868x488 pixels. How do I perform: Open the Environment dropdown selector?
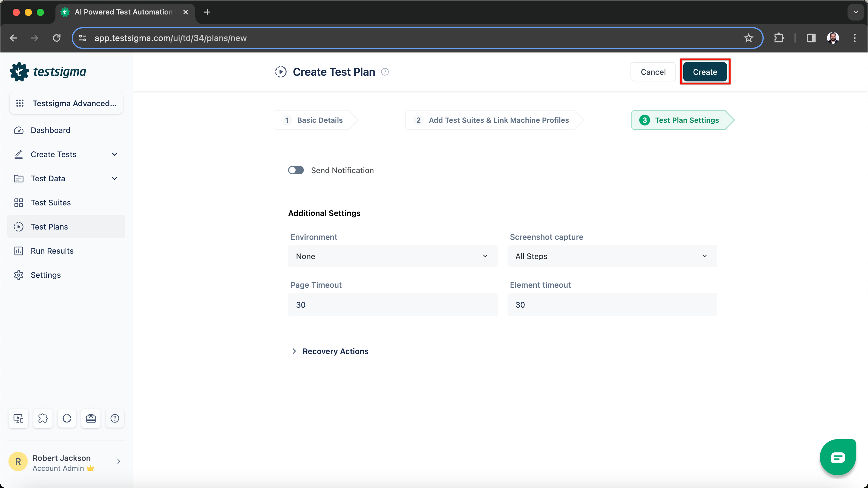click(392, 256)
